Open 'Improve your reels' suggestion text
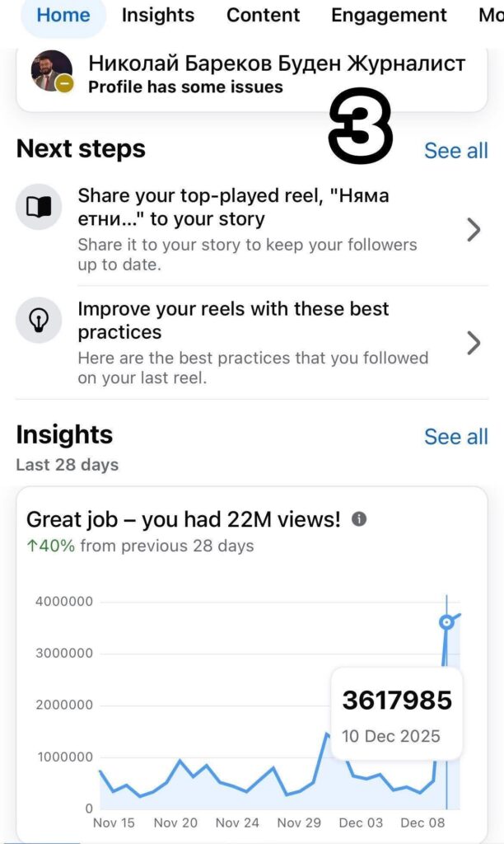This screenshot has width=504, height=844. [233, 321]
